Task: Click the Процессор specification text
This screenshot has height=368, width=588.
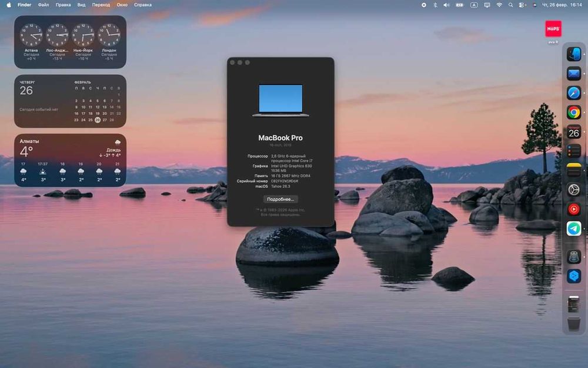Action: [x=292, y=158]
